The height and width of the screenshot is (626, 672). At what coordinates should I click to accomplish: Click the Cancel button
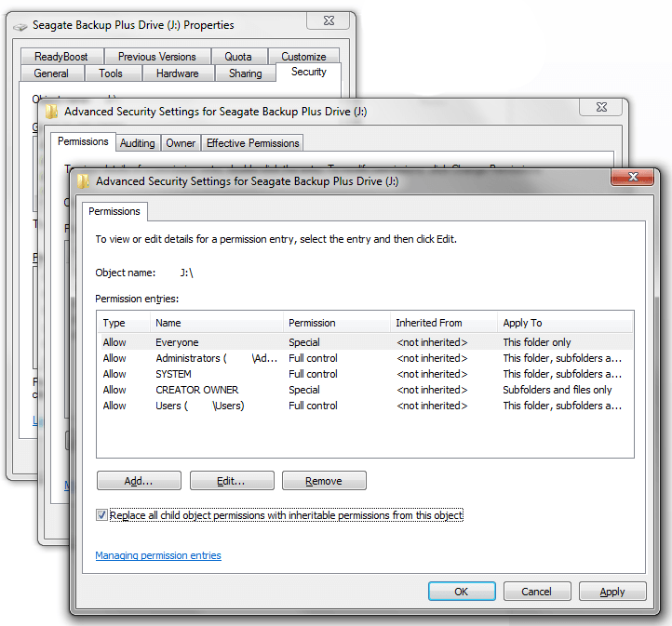click(537, 592)
